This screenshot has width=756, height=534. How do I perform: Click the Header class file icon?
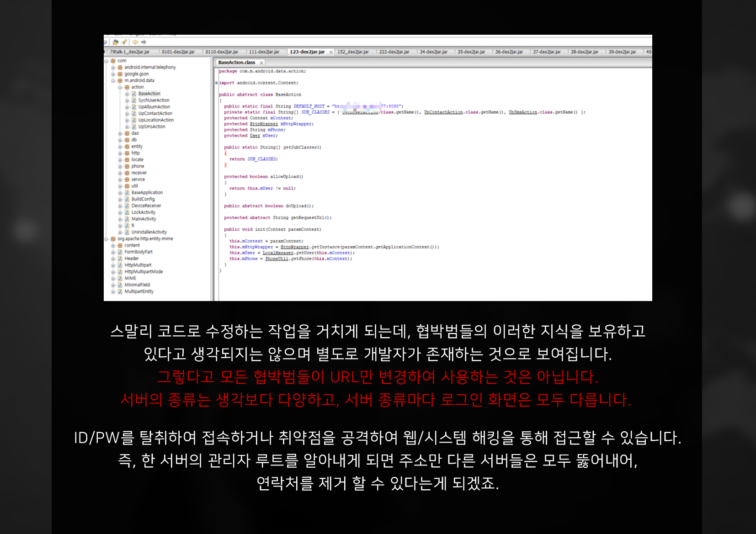tap(120, 259)
